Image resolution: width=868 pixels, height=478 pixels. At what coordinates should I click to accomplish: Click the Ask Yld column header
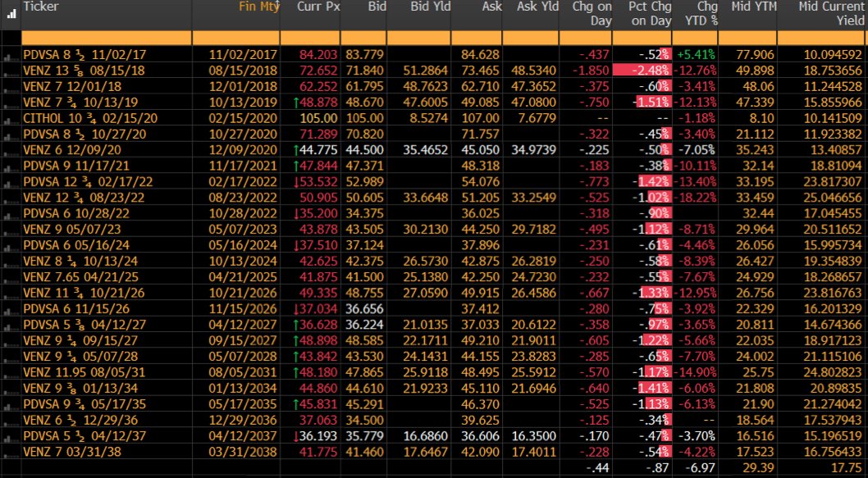tap(537, 7)
